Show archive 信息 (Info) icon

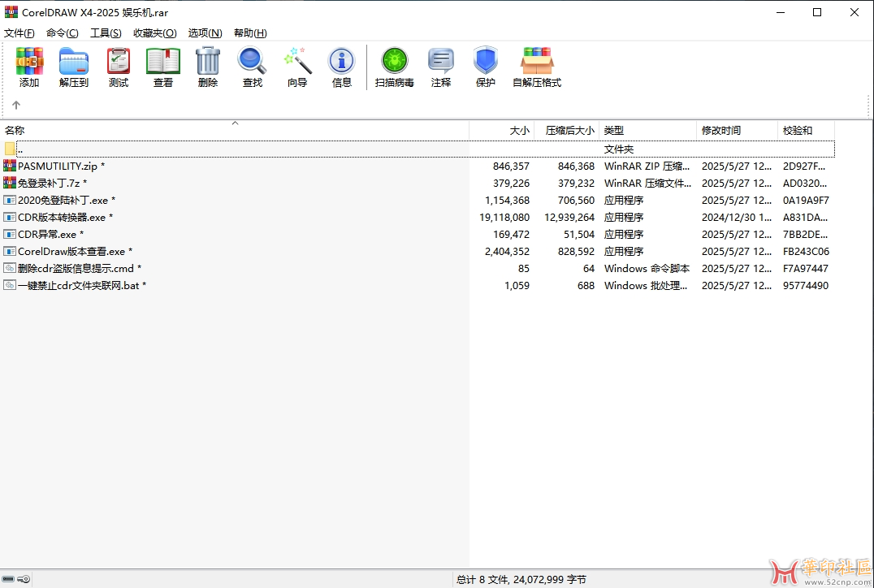[x=342, y=61]
